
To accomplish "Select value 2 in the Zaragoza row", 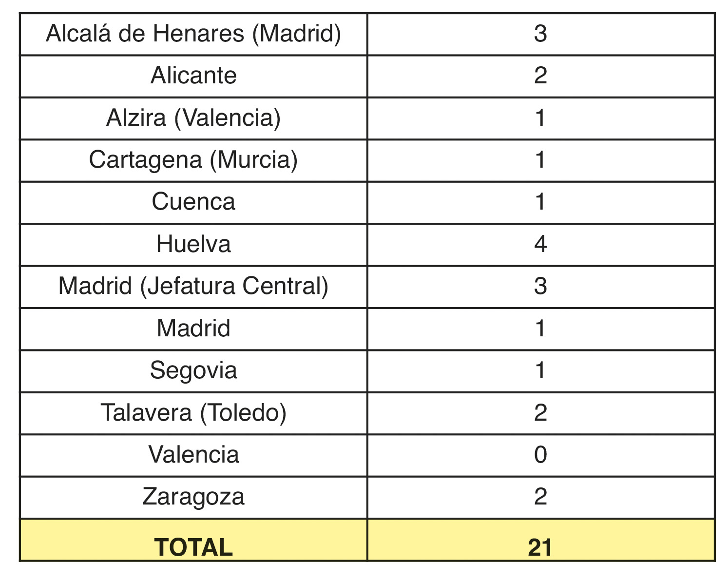I will click(x=541, y=497).
